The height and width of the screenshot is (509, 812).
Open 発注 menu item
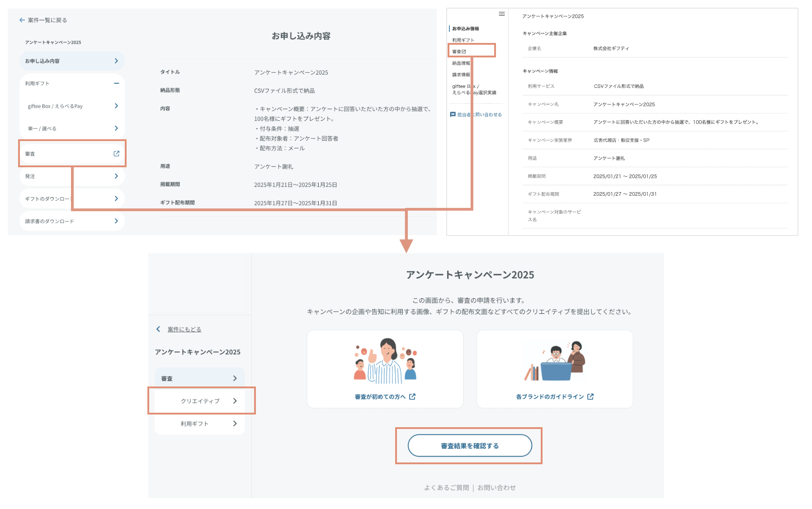click(x=72, y=176)
